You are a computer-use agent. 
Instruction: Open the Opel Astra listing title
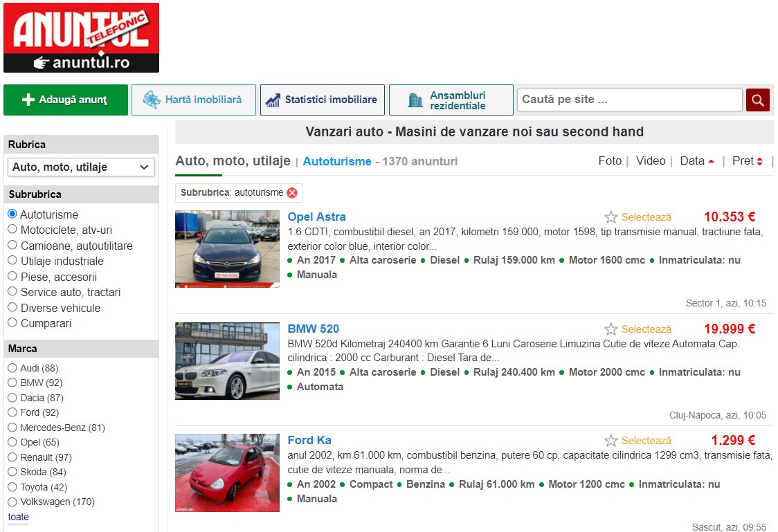[x=316, y=217]
